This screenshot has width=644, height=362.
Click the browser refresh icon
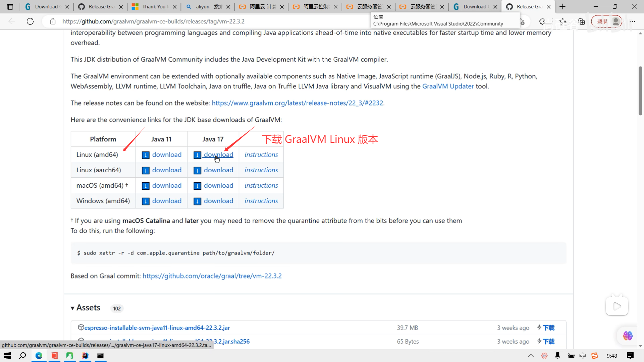tap(30, 21)
